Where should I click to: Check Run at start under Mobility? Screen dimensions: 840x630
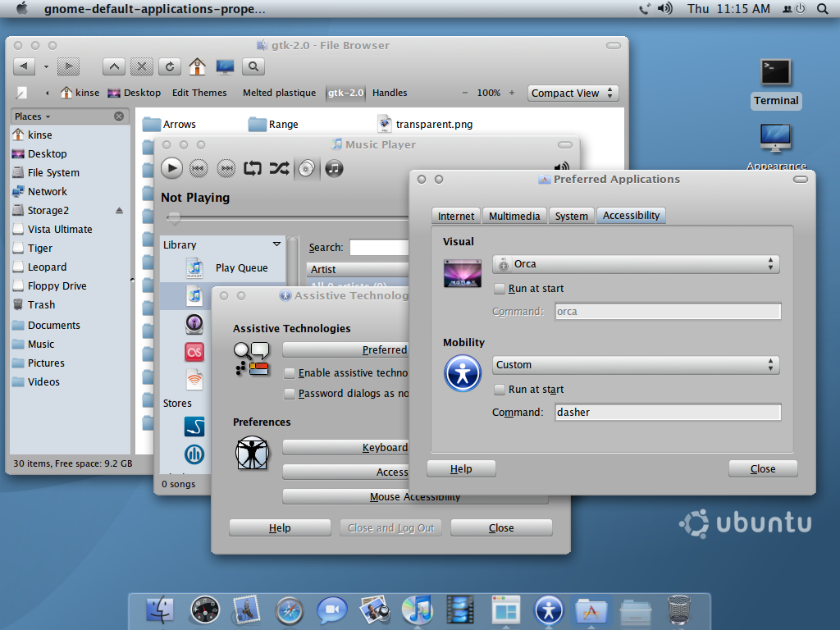500,390
